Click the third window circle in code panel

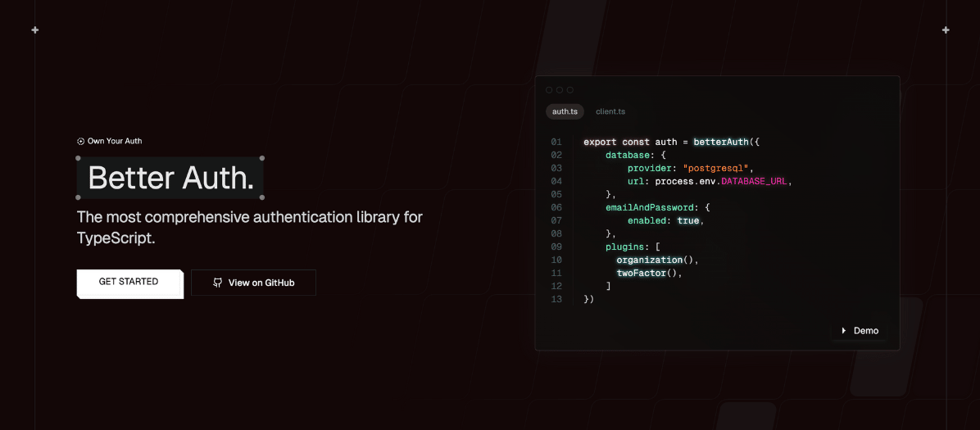click(x=570, y=90)
